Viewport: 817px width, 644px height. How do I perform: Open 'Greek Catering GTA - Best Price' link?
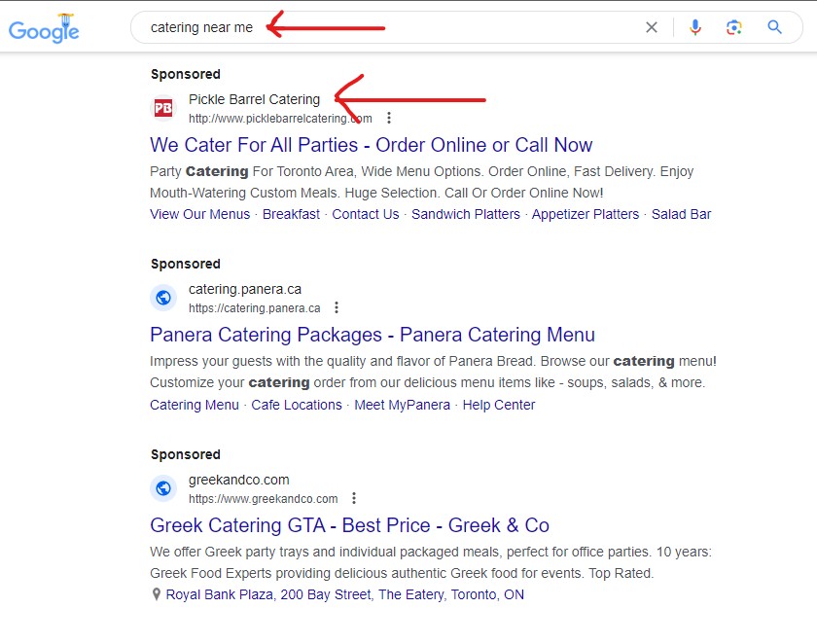click(349, 525)
